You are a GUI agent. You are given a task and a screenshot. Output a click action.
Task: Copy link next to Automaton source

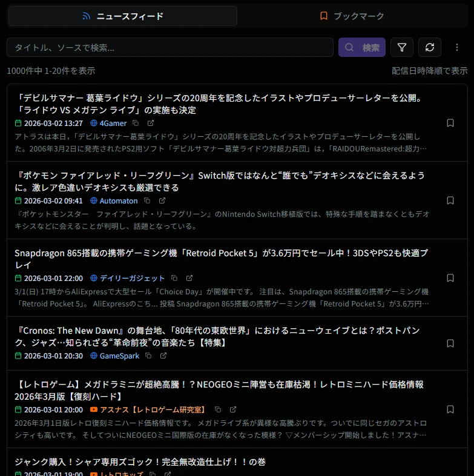click(x=147, y=200)
